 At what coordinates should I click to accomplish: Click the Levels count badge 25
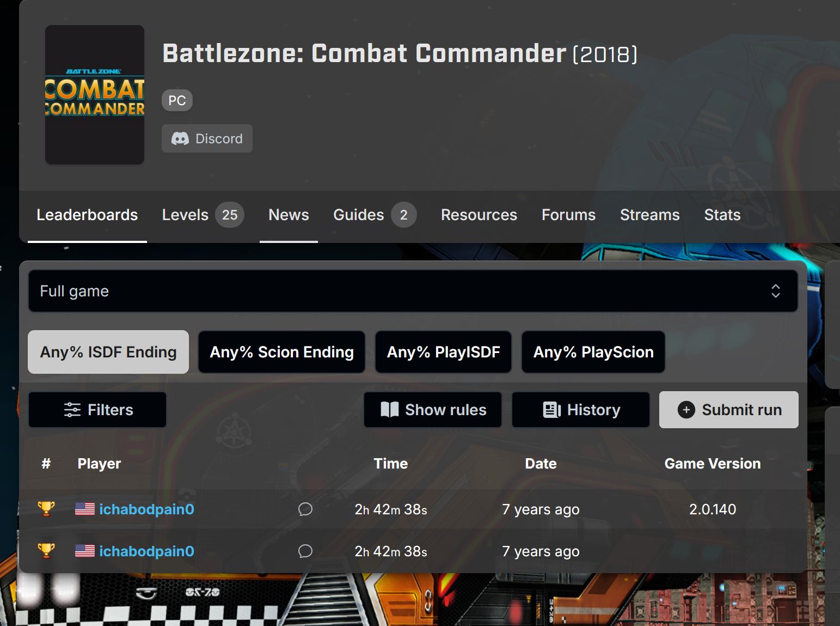click(x=230, y=215)
